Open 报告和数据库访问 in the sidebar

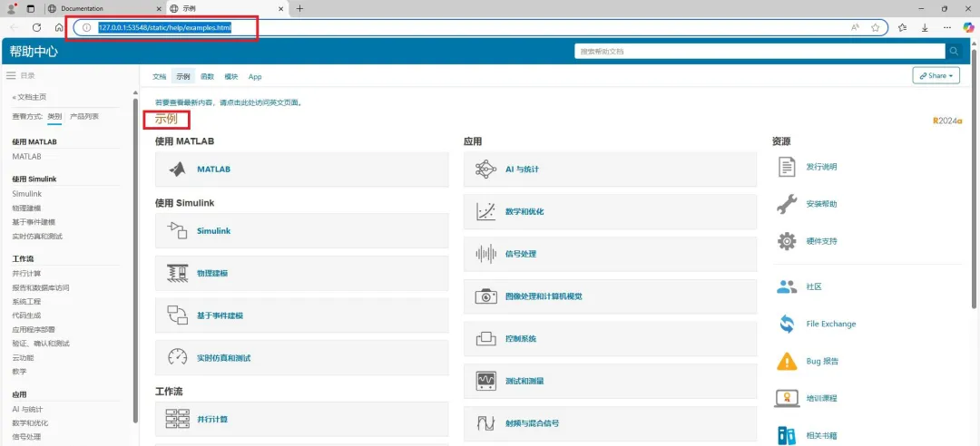pyautogui.click(x=41, y=288)
